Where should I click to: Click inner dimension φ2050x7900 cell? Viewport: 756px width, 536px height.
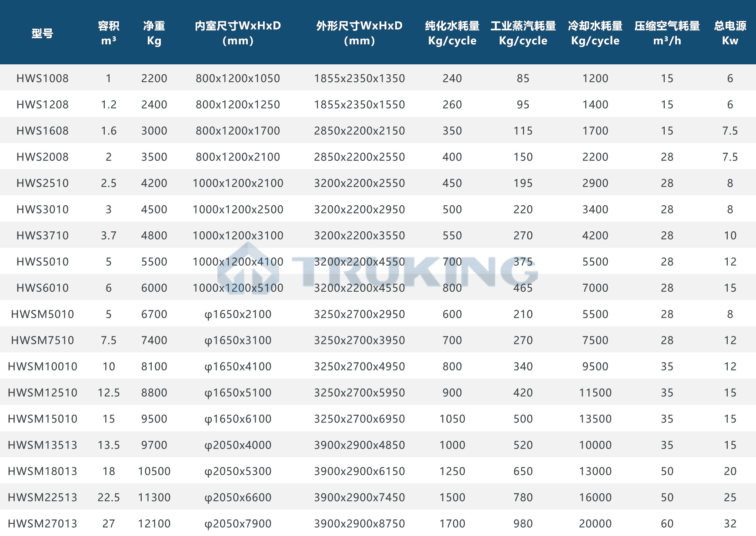(x=238, y=523)
